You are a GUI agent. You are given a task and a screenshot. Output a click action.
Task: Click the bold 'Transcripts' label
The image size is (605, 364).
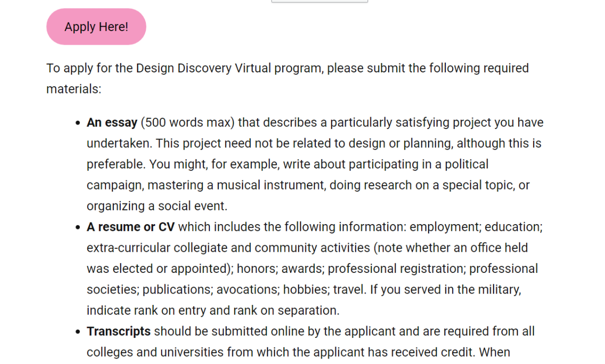(119, 331)
